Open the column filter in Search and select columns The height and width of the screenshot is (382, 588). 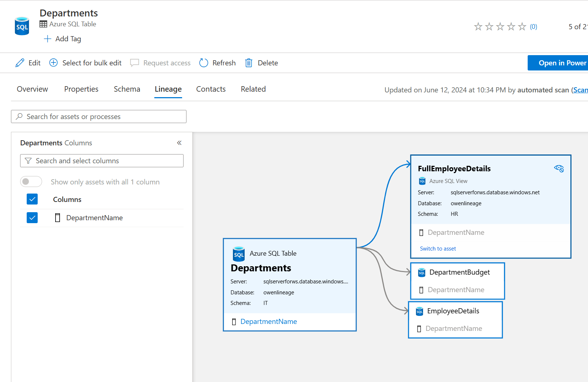(x=28, y=161)
